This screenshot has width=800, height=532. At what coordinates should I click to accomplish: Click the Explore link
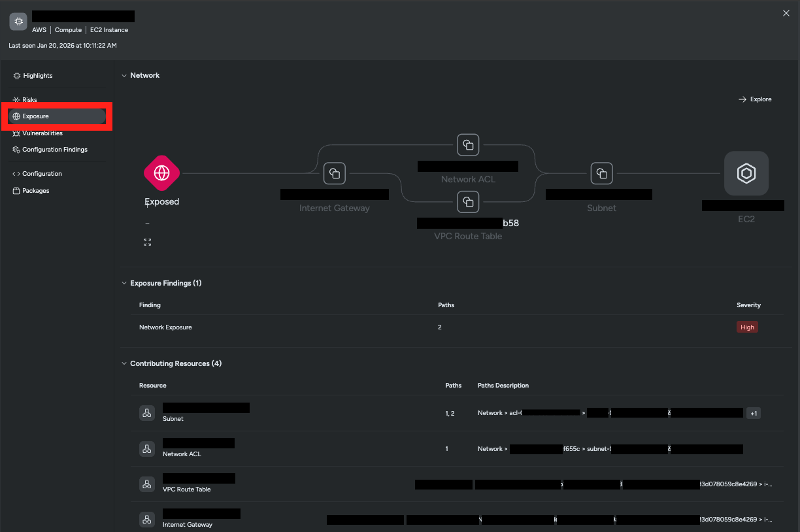(x=755, y=99)
